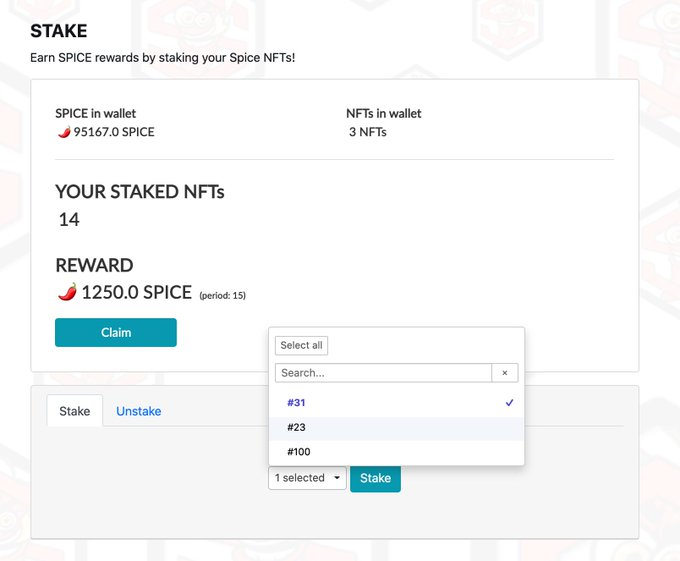Click the 1250.0 SPICE reward amount
680x561 pixels.
[137, 292]
